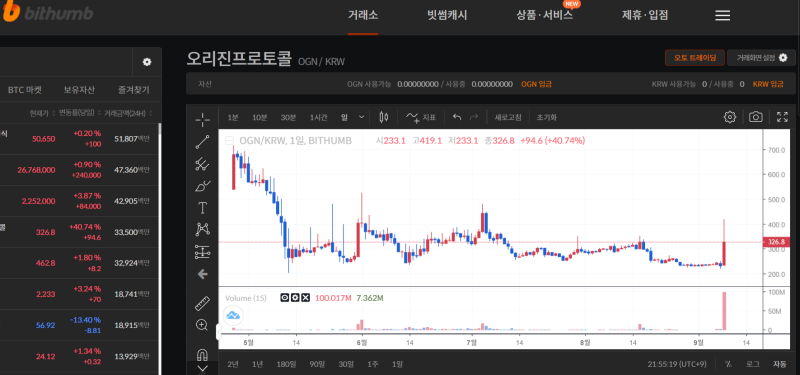Toggle magnet mode for drawings
800x375 pixels.
coord(203,354)
